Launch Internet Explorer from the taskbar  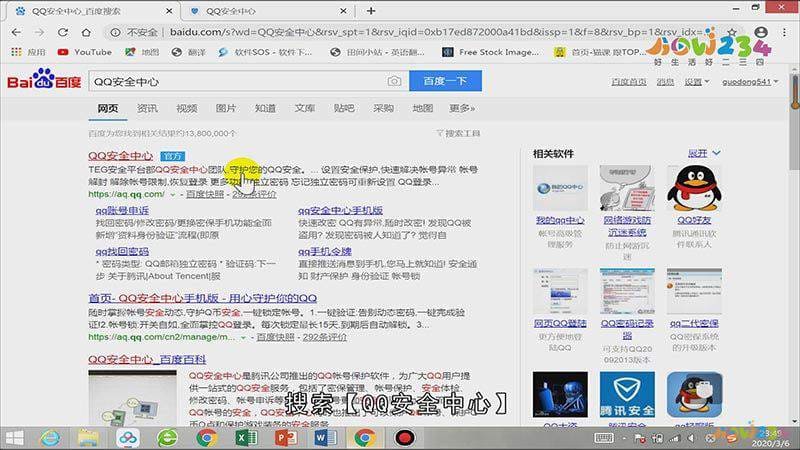50,438
